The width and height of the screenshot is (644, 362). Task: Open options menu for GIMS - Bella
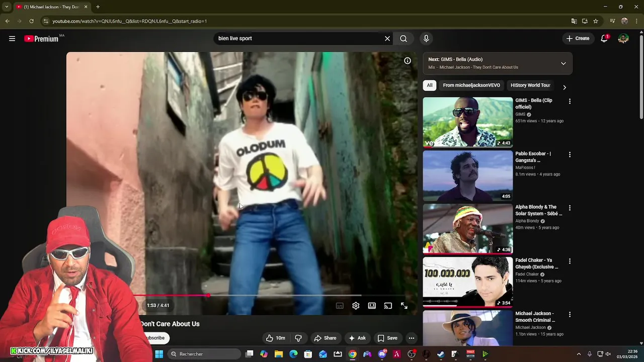[x=570, y=101]
